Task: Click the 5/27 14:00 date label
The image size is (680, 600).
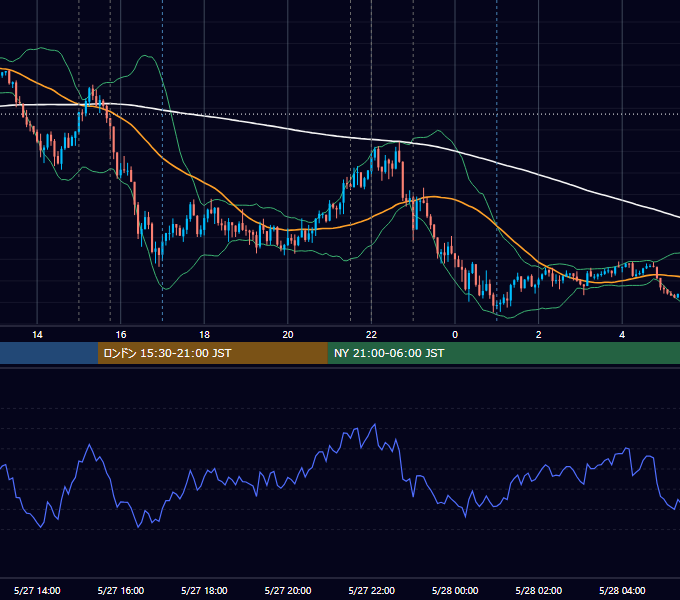Action: [37, 590]
